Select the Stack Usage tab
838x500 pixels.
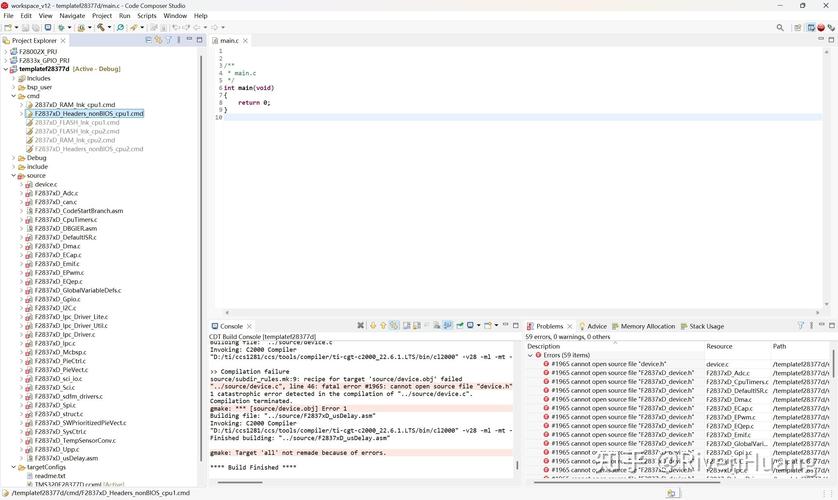tap(706, 326)
